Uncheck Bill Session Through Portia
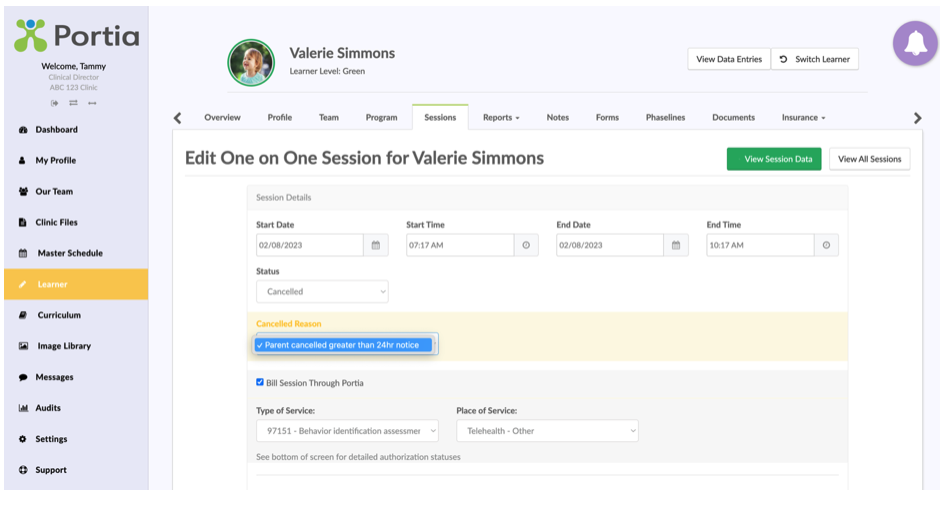This screenshot has height=509, width=948. (x=260, y=382)
